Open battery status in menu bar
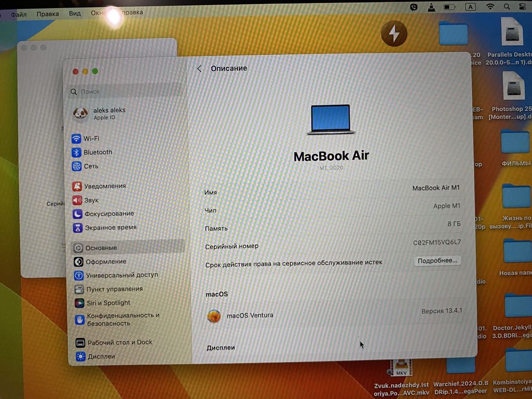532x399 pixels. click(449, 7)
